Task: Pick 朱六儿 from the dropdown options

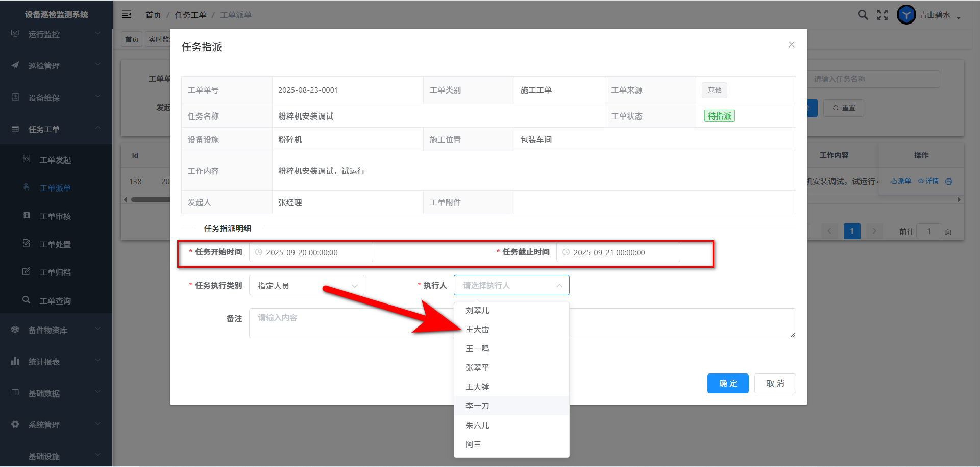Action: 477,425
